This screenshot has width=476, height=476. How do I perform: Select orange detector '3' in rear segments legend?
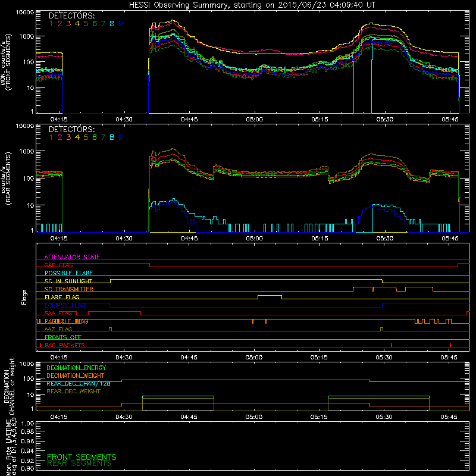click(x=68, y=137)
